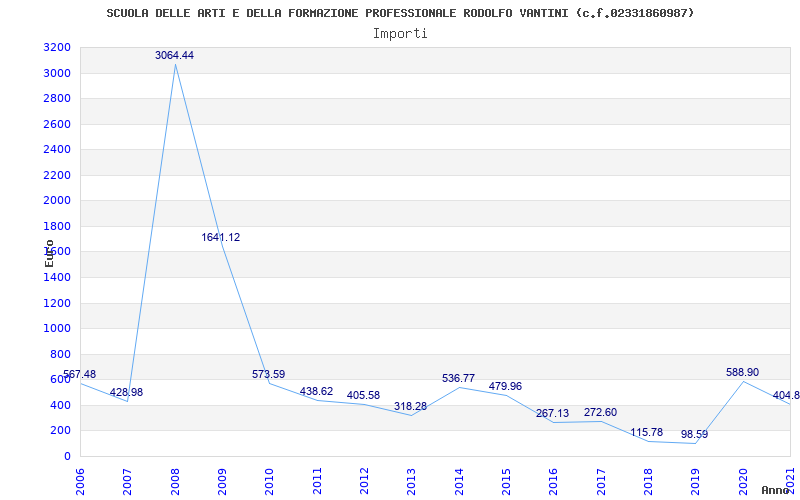Click year 2016 on the x-axis
This screenshot has height=500, width=800.
[554, 481]
